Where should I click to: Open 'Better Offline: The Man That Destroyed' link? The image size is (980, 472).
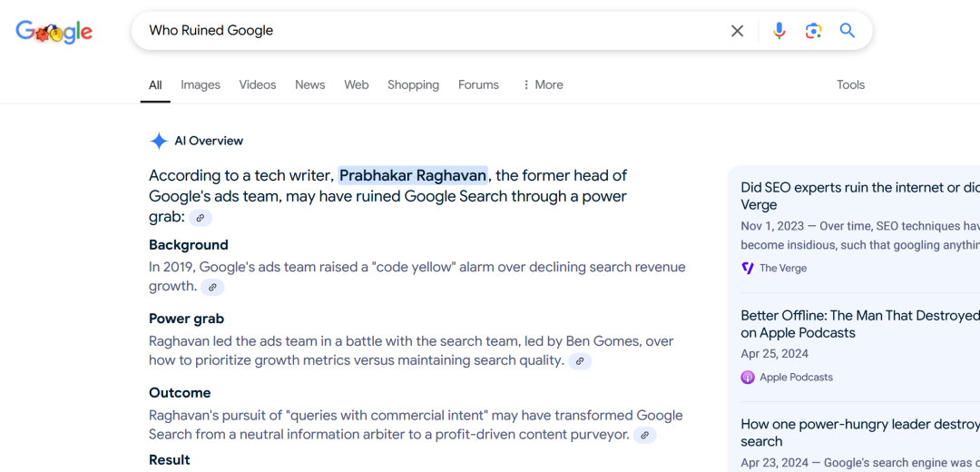pos(858,316)
